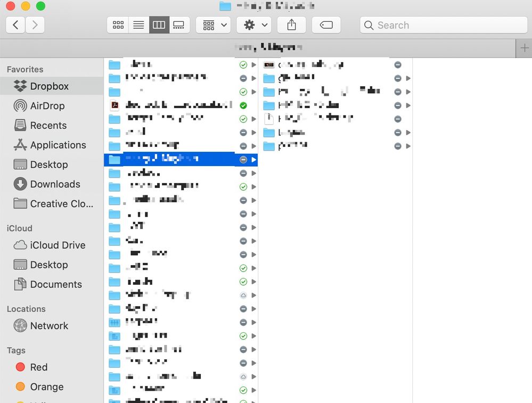The width and height of the screenshot is (532, 403).
Task: Switch to list view
Action: click(x=138, y=24)
